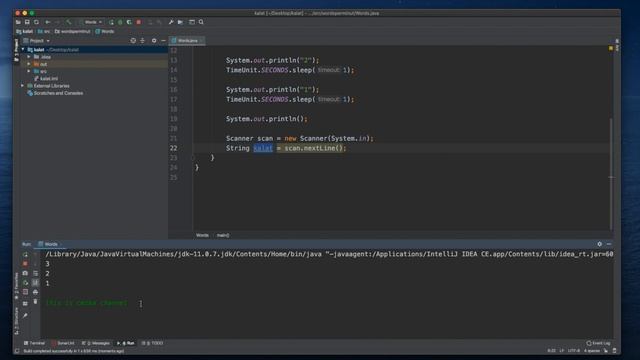Select the kalat.iml file
The image size is (640, 360).
[x=46, y=78]
